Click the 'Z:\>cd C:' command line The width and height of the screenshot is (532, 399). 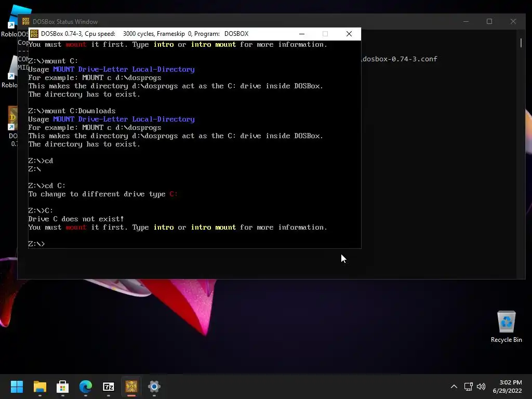[47, 185]
